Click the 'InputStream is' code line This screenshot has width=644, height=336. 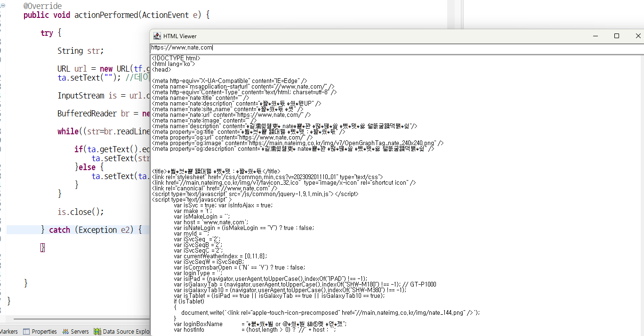(104, 96)
